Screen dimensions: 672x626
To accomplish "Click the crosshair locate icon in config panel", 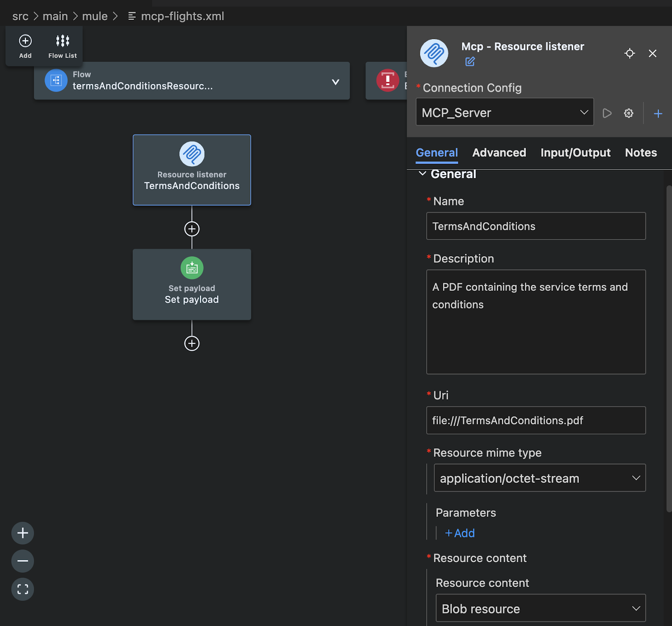I will [x=629, y=53].
